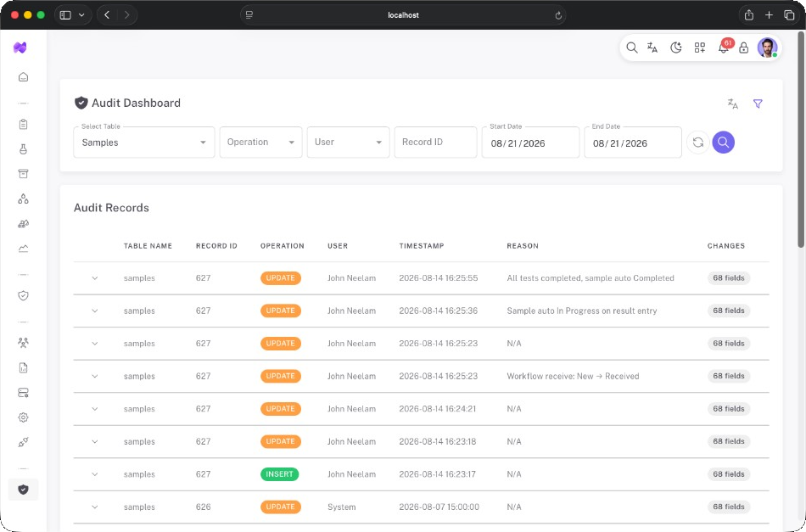Open the users group icon in sidebar

pos(23,343)
